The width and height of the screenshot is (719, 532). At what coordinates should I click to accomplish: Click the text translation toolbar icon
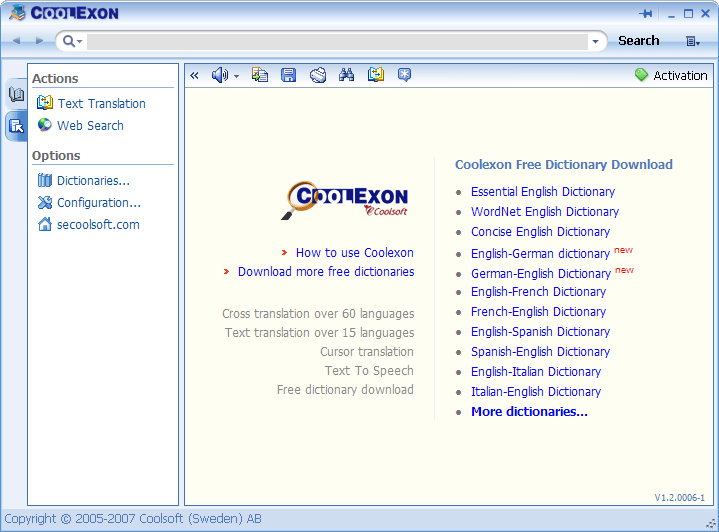pos(376,75)
